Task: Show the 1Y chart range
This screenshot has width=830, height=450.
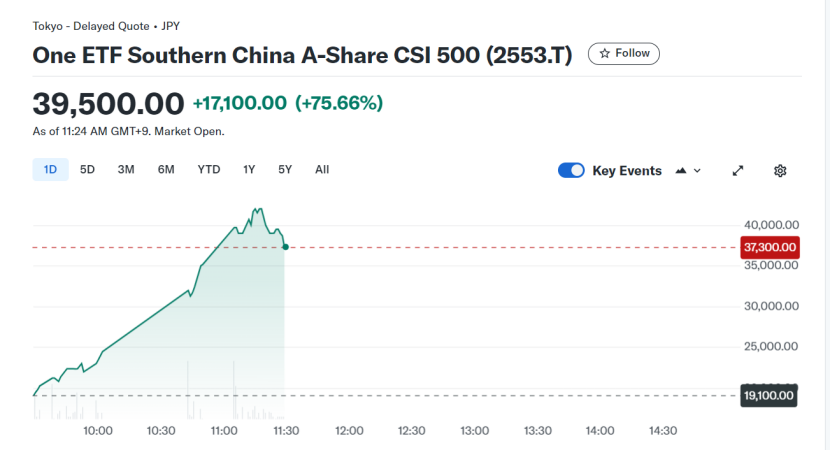Action: tap(249, 169)
